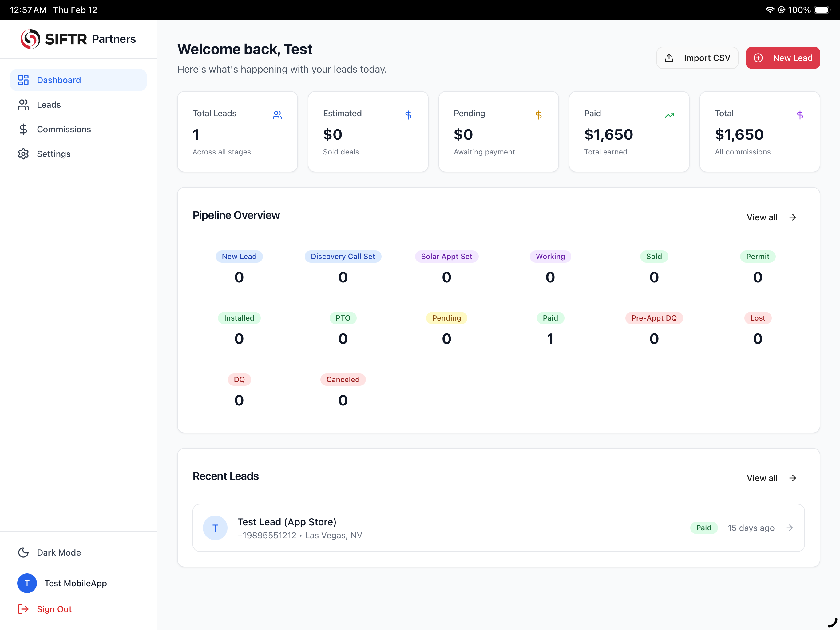Click the orientation lock icon in status bar
This screenshot has width=840, height=630.
[x=781, y=10]
